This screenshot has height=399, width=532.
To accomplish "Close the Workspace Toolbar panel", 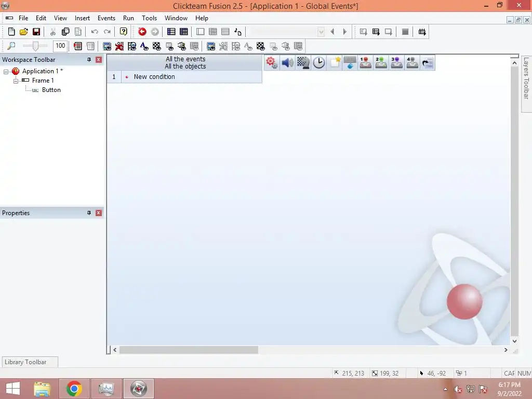I will (x=99, y=60).
